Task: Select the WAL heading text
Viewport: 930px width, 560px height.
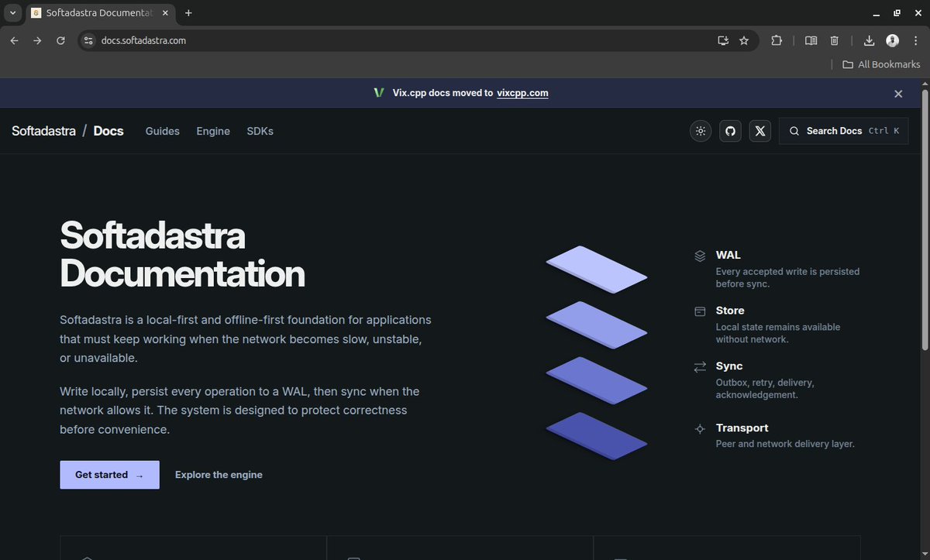Action: point(728,255)
